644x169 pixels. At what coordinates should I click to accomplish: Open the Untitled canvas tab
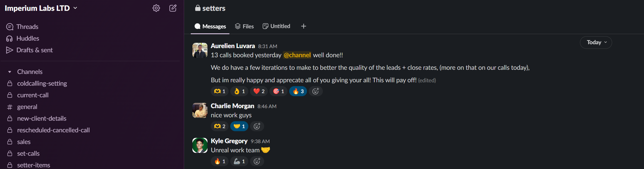[x=276, y=26]
